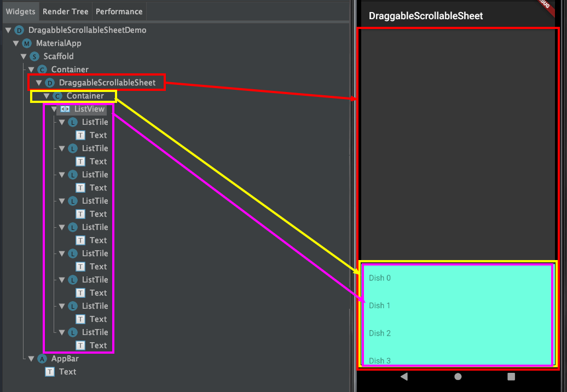Collapse the AppBar tree node

pos(31,359)
